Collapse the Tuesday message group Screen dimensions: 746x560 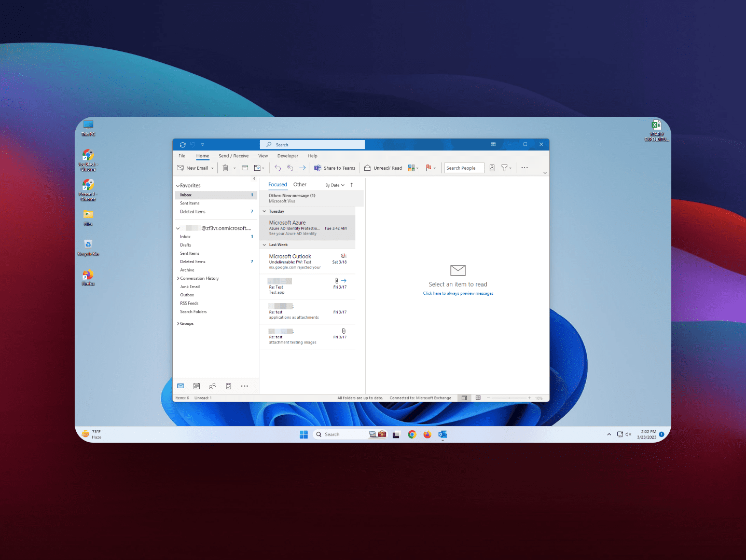(x=264, y=212)
